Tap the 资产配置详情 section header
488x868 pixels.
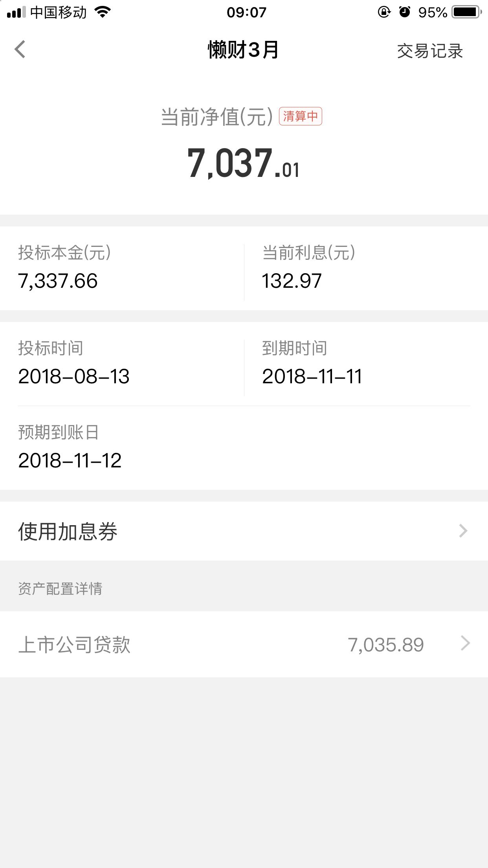pyautogui.click(x=60, y=588)
